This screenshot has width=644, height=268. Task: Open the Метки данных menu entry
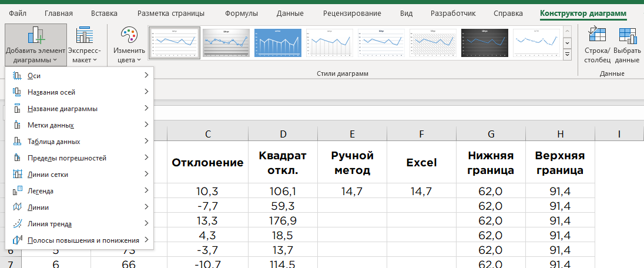pos(79,125)
